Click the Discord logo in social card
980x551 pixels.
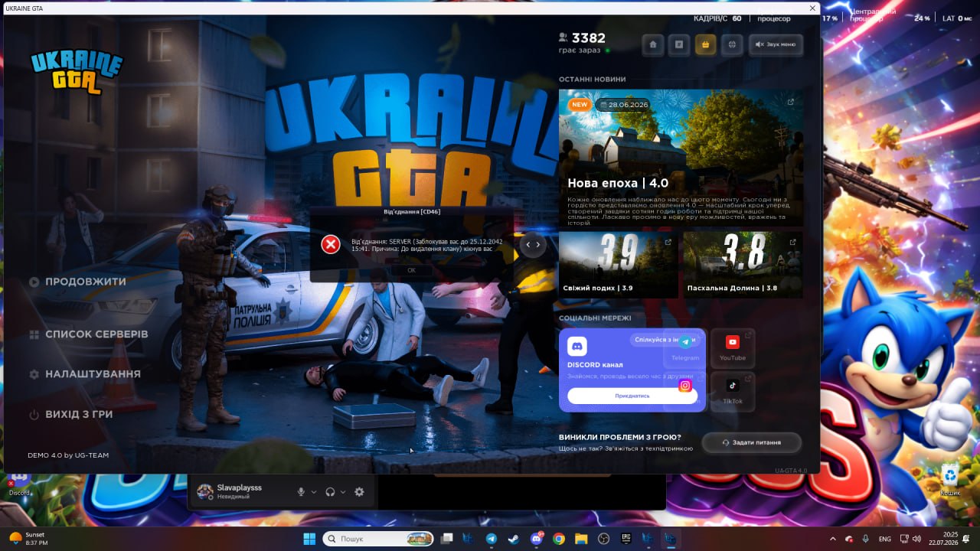pyautogui.click(x=577, y=346)
